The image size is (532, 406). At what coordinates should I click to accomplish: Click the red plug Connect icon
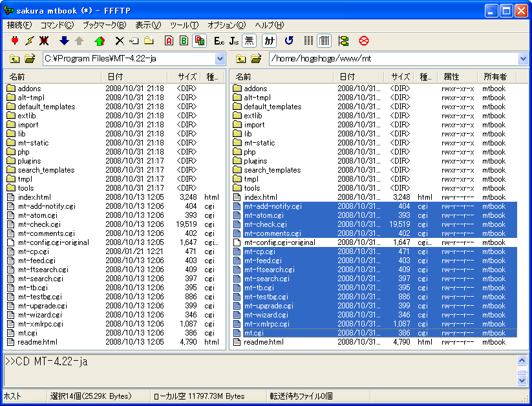(x=15, y=41)
